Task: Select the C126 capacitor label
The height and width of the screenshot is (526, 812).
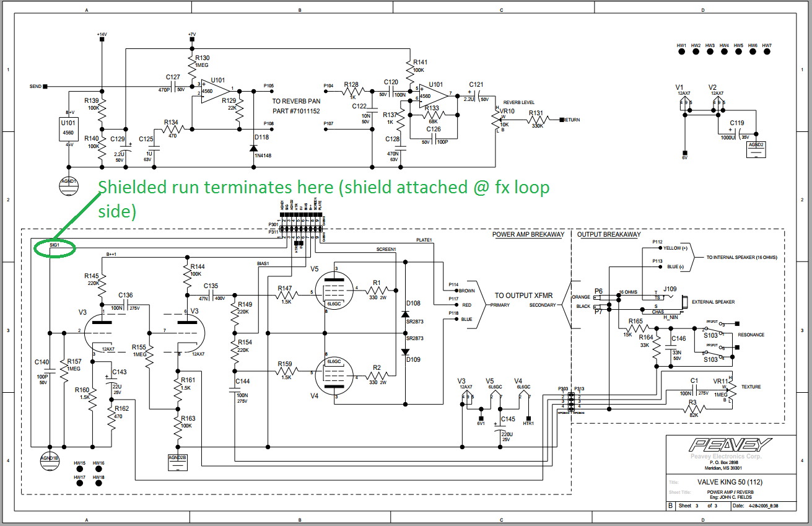Action: (434, 129)
